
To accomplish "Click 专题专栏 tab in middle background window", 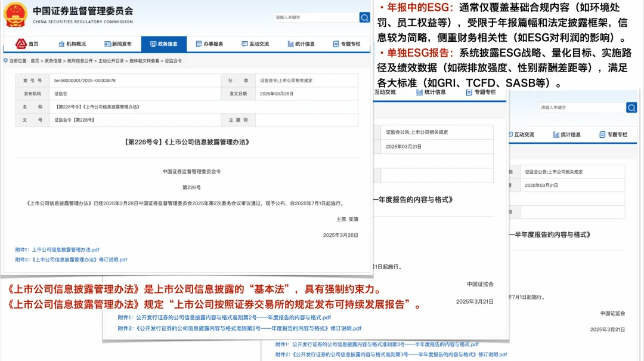I will click(x=481, y=92).
